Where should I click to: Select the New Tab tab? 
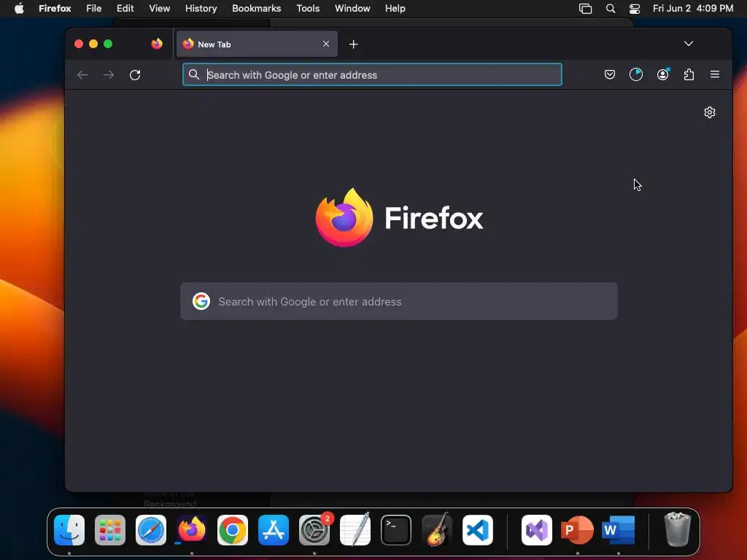257,44
